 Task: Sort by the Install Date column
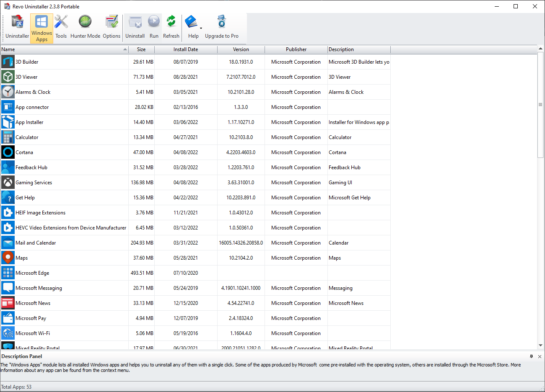click(x=186, y=49)
